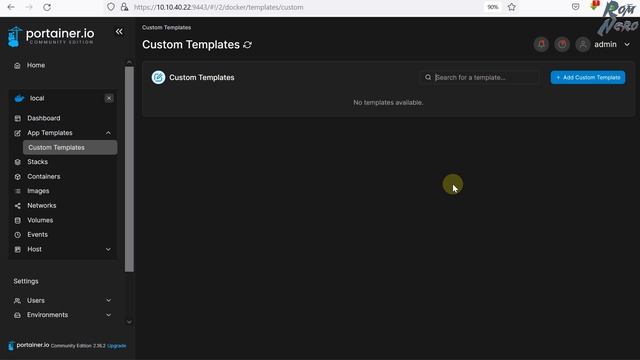Click the Home house icon
The height and width of the screenshot is (360, 640).
pyautogui.click(x=17, y=65)
